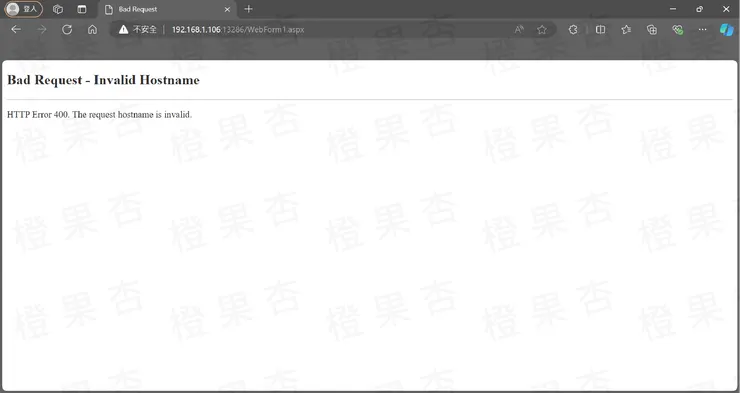Go back to previous page
Screen dimensions: 740x393
pyautogui.click(x=16, y=30)
